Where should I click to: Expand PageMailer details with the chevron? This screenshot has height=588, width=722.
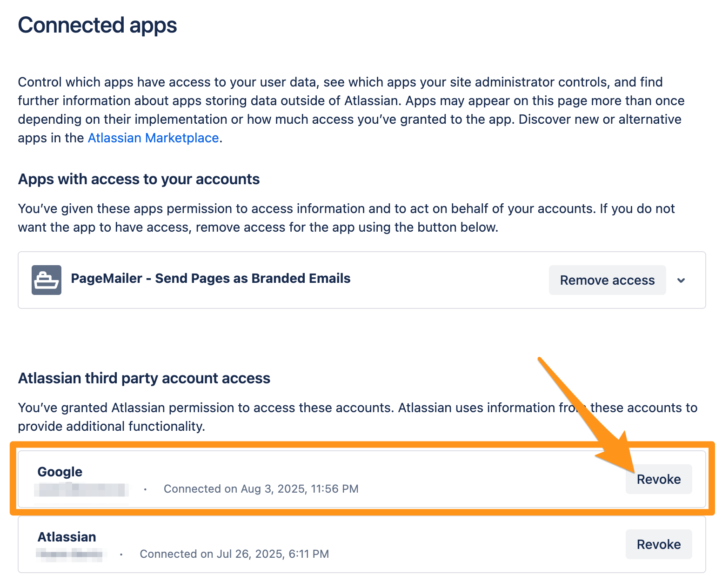[681, 280]
